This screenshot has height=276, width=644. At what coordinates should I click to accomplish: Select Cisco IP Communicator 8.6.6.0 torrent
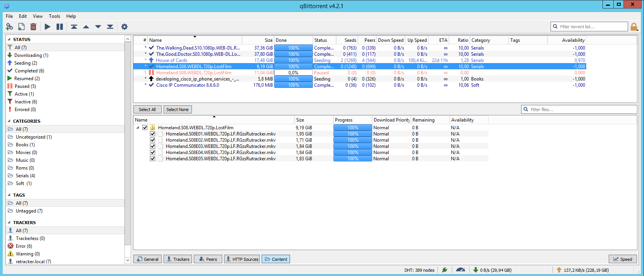coord(359,85)
